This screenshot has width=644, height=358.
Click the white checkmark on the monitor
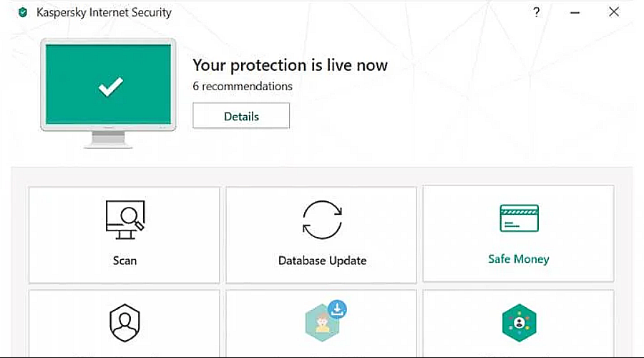pos(111,87)
